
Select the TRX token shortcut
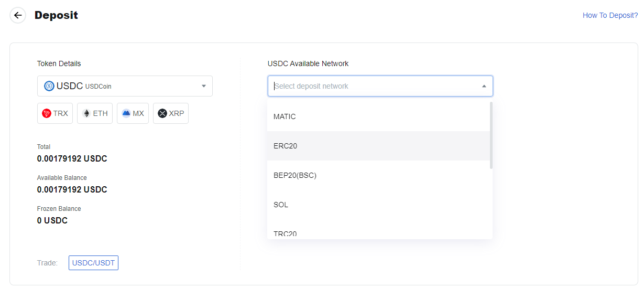[x=55, y=113]
